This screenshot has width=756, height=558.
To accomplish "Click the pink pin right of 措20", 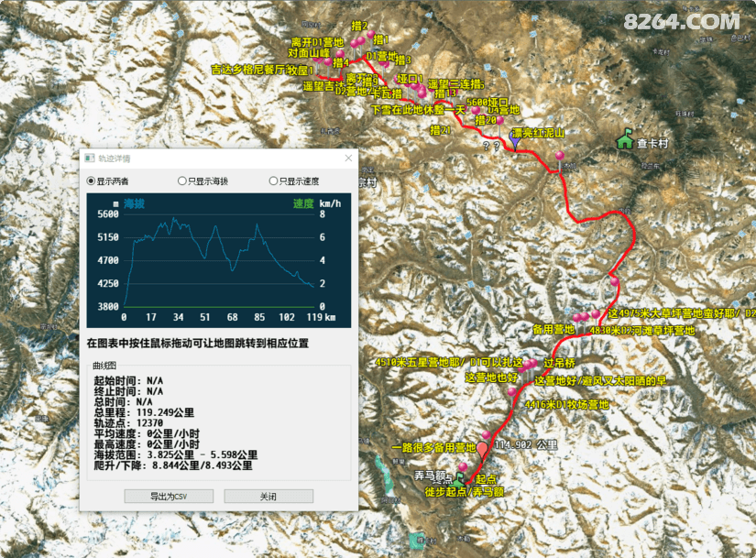I will 500,120.
